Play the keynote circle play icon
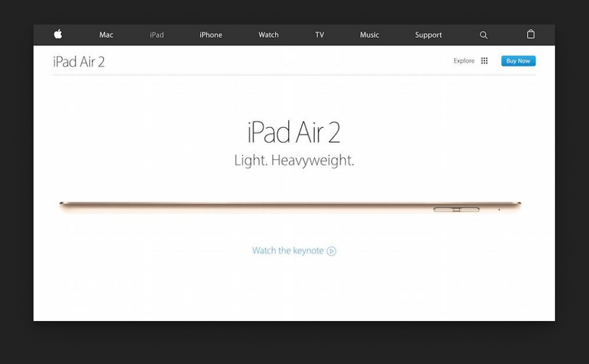This screenshot has width=589, height=364. (x=331, y=251)
